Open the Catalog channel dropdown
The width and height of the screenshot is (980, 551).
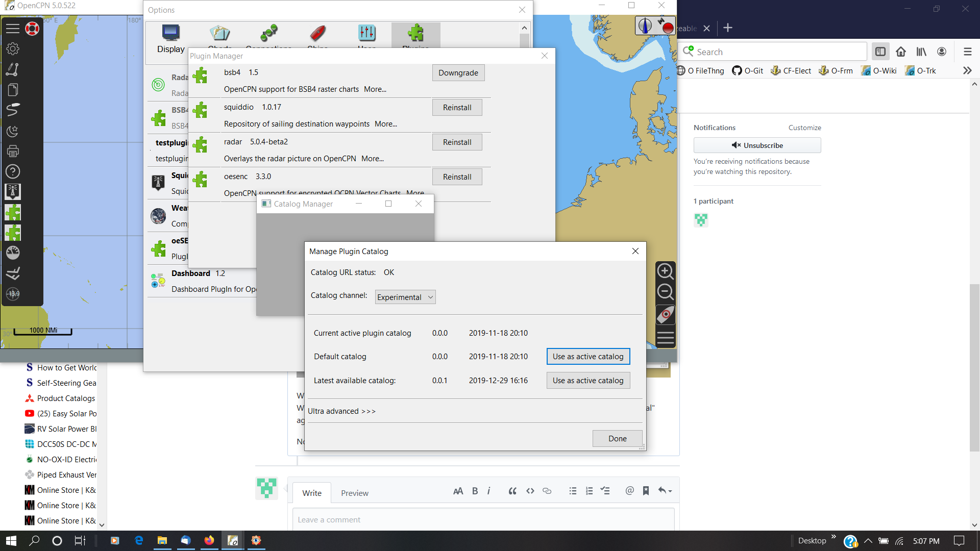pyautogui.click(x=405, y=297)
